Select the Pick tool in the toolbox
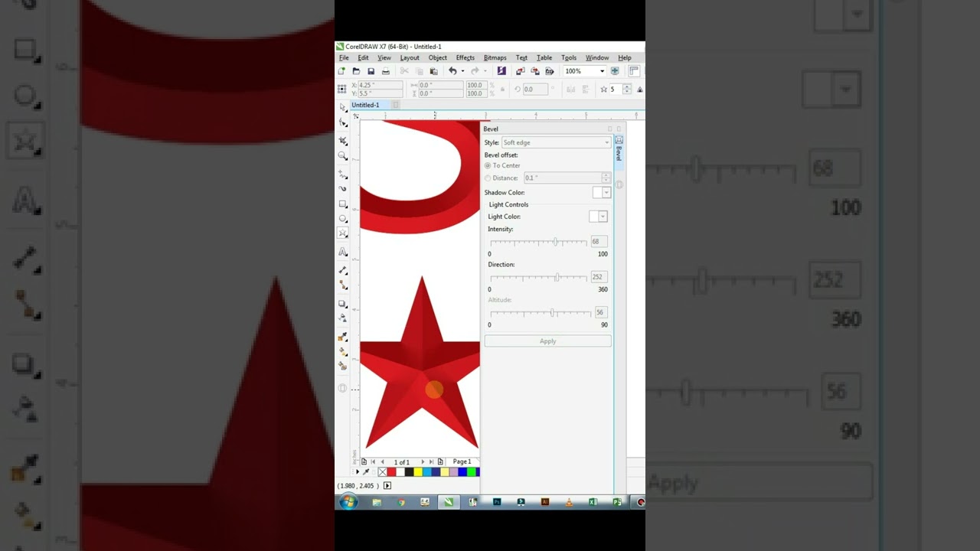This screenshot has height=551, width=980. [343, 108]
